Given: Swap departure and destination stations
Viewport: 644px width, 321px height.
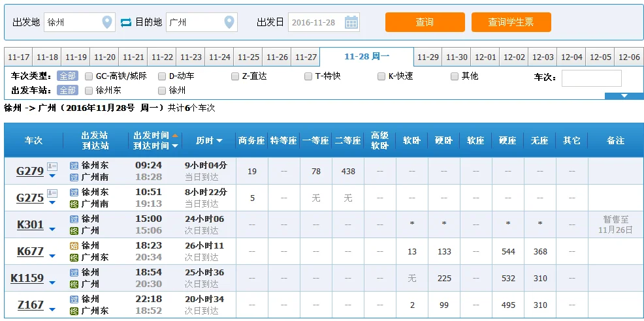Looking at the screenshot, I should [x=125, y=22].
